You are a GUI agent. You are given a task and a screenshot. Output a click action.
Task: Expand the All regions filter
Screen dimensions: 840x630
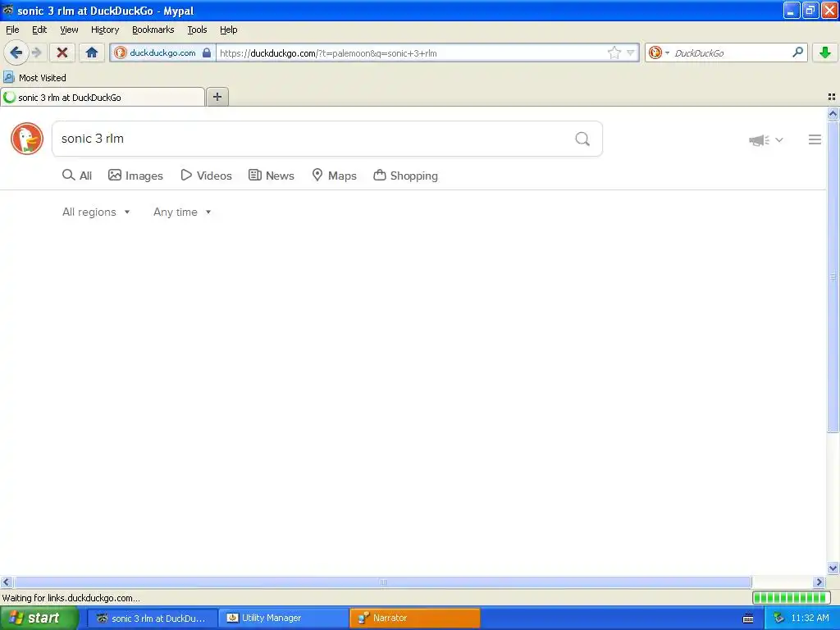pyautogui.click(x=96, y=212)
